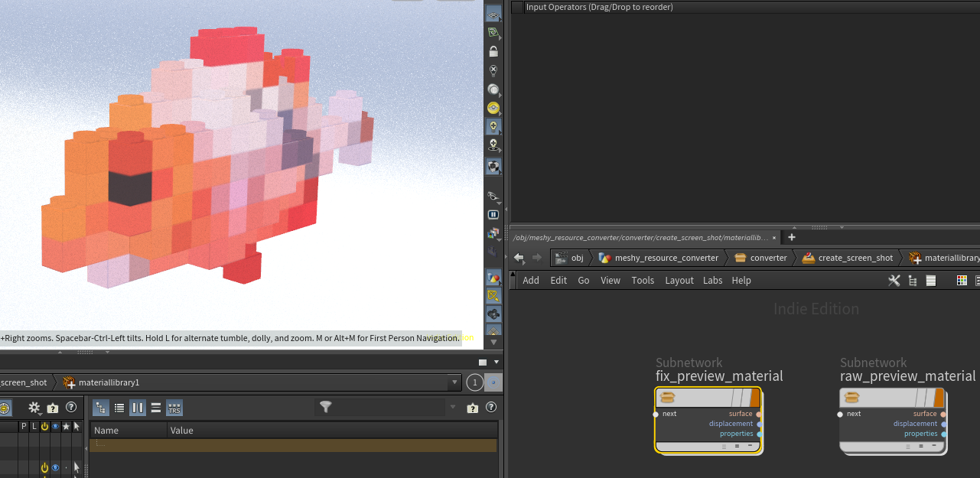Click the orange flag on raw_preview_material node
980x478 pixels.
[x=939, y=397]
